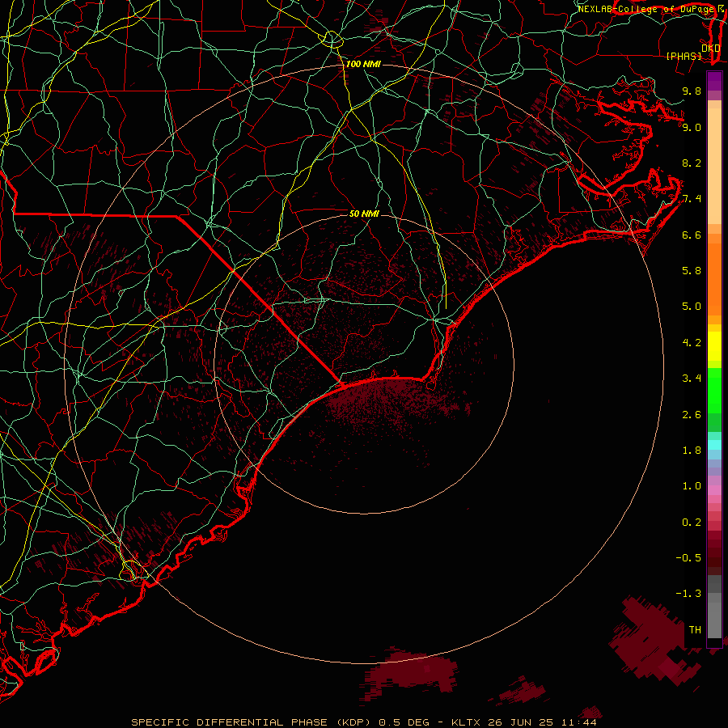Click the 7.4 scale value

[x=692, y=199]
